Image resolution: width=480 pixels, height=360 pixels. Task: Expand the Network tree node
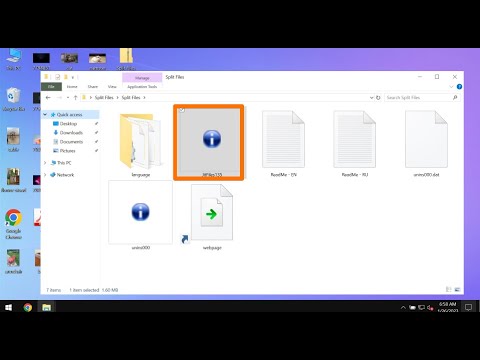[45, 175]
